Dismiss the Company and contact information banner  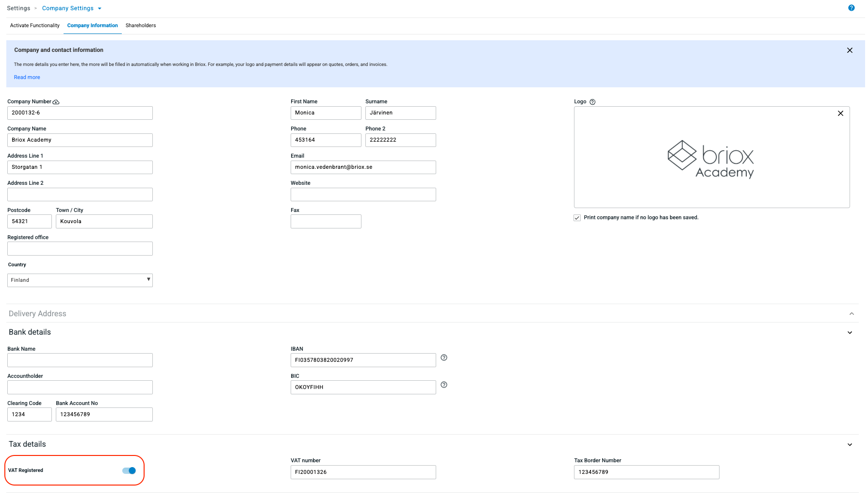(850, 50)
